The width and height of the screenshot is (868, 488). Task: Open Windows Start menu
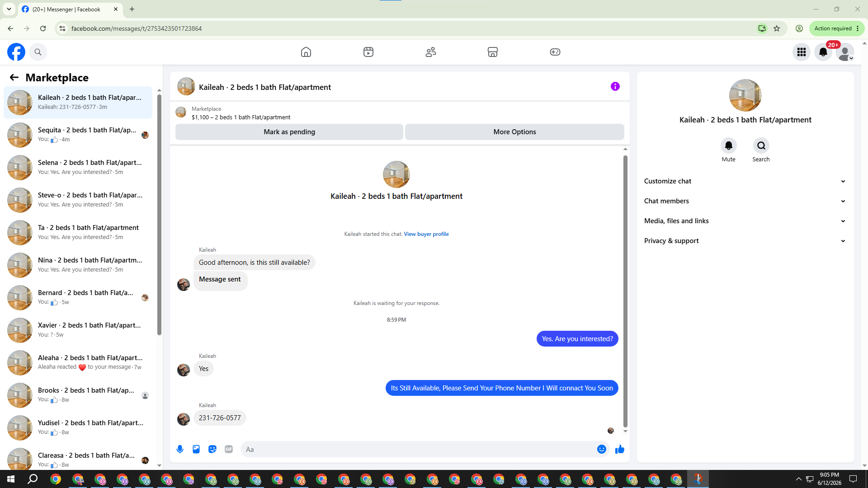click(x=11, y=479)
